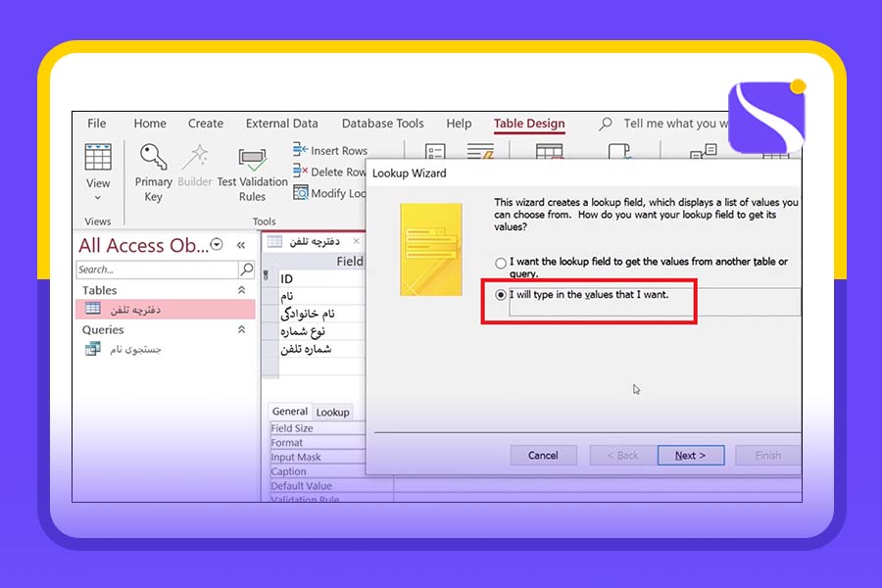Image resolution: width=882 pixels, height=588 pixels.
Task: Switch to the Home ribbon tab
Action: [150, 123]
